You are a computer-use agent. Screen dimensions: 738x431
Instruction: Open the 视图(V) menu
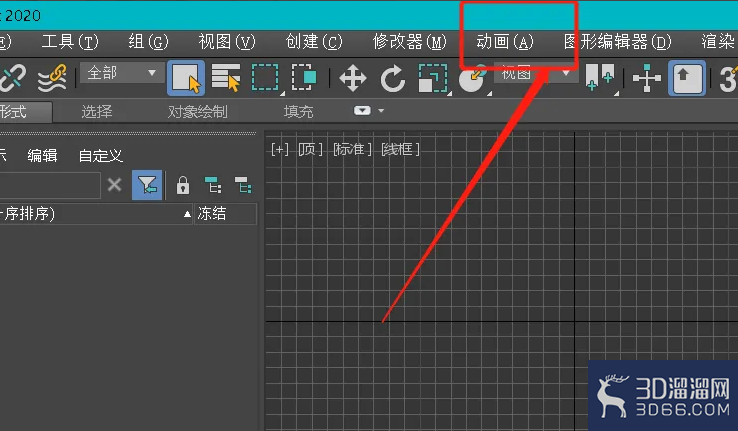point(227,42)
